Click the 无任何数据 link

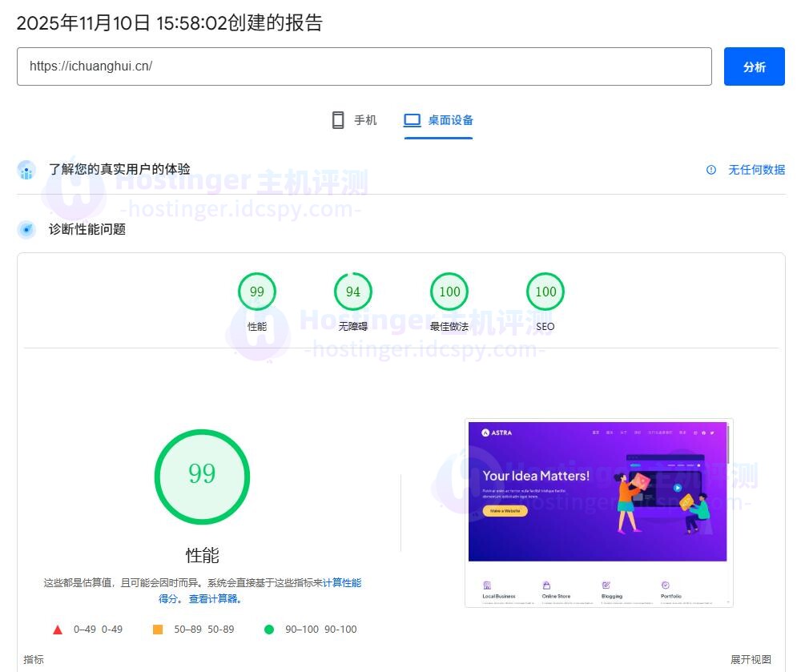756,170
